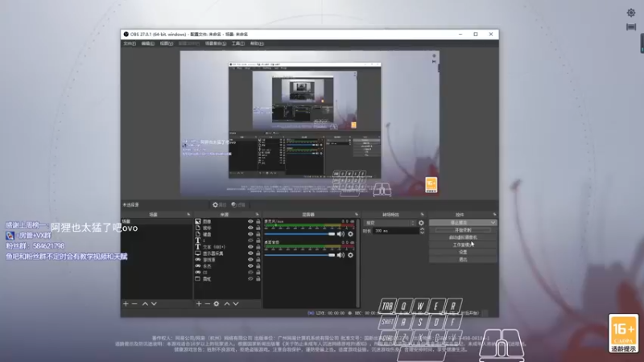The height and width of the screenshot is (362, 644).
Task: Undock the Controls panel icon
Action: coord(494,215)
